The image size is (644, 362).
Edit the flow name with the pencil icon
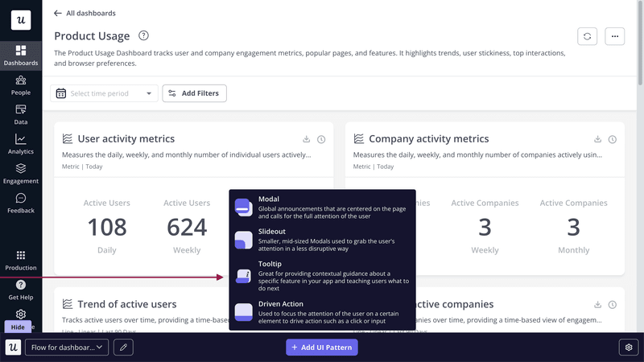click(123, 348)
